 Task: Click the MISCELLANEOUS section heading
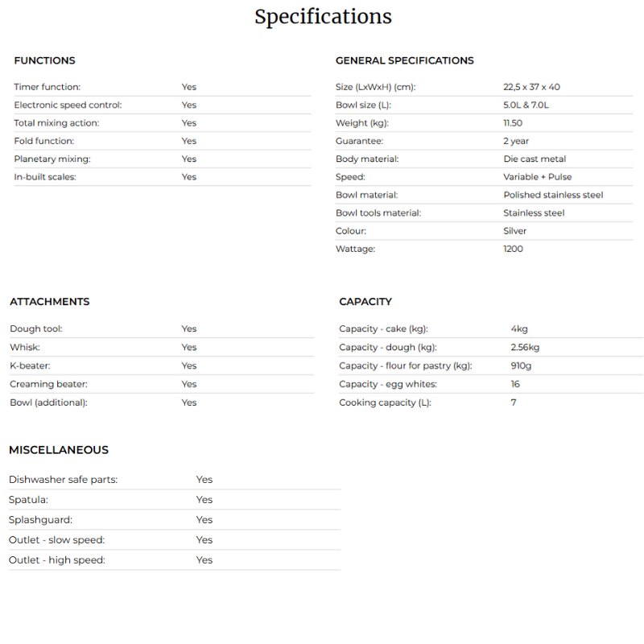pos(59,450)
